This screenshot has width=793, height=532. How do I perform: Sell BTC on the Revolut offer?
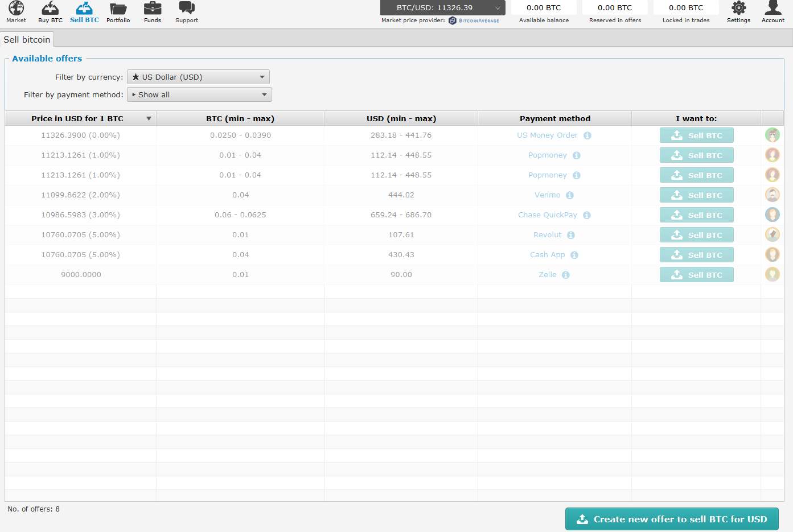click(x=697, y=235)
